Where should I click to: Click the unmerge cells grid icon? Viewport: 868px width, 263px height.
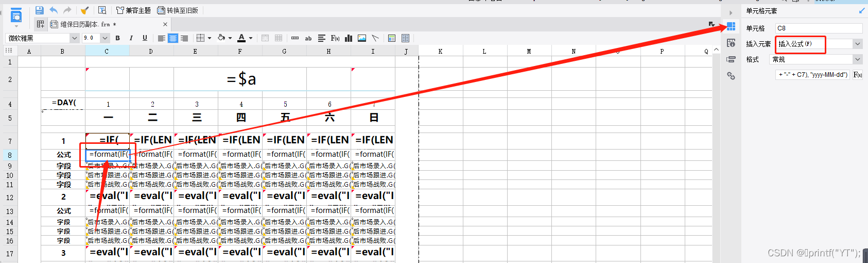pos(279,38)
